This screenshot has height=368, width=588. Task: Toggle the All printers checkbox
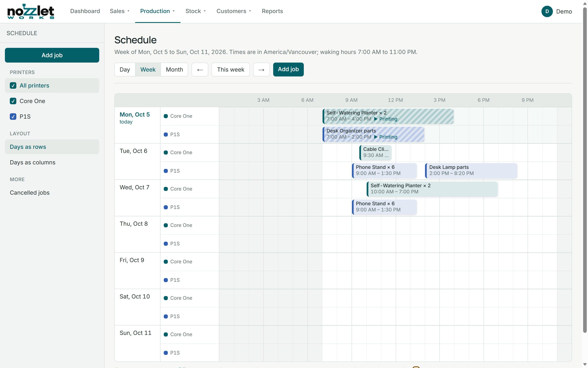click(13, 85)
